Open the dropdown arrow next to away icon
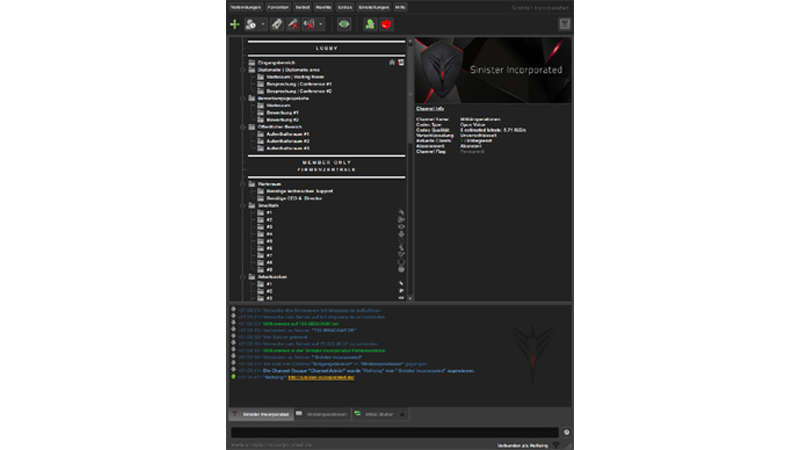The height and width of the screenshot is (450, 800). 263,24
